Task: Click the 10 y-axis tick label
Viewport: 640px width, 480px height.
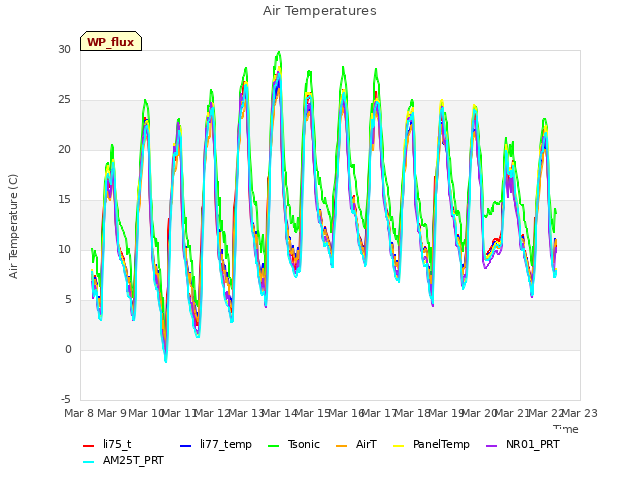Action: pyautogui.click(x=64, y=249)
